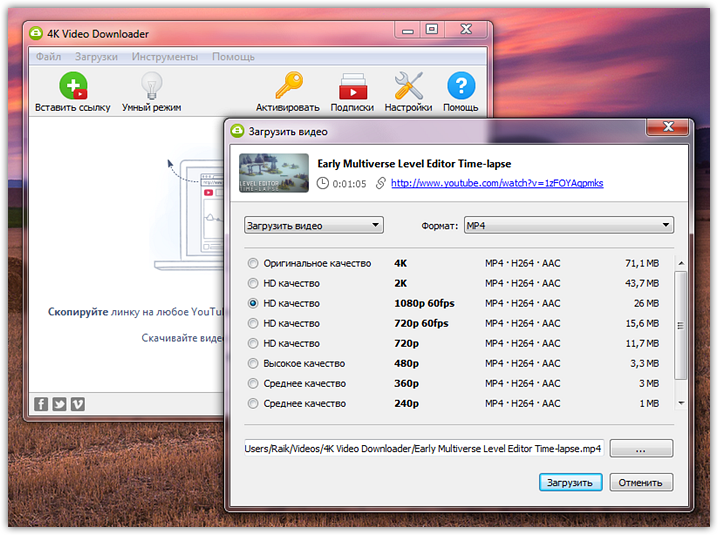Screen dimensions: 718x535
Task: Click the Скопируйте линку instruction text
Action: (135, 312)
